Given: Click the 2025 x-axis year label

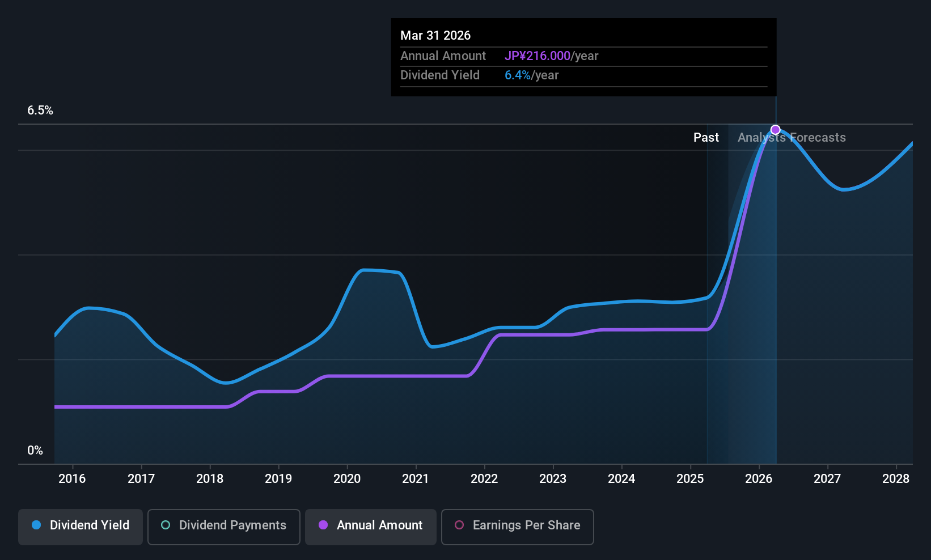Looking at the screenshot, I should pos(690,478).
